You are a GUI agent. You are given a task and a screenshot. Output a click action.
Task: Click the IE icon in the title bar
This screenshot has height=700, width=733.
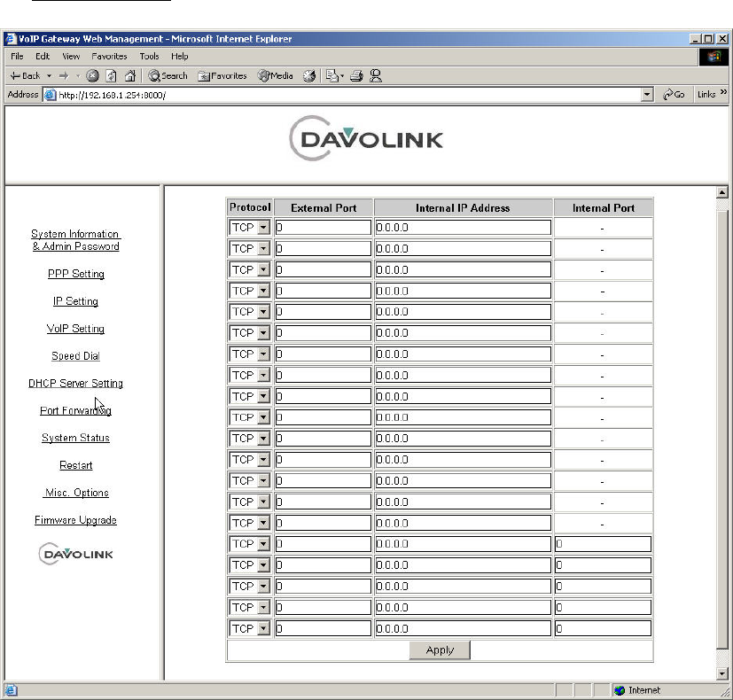click(11, 39)
